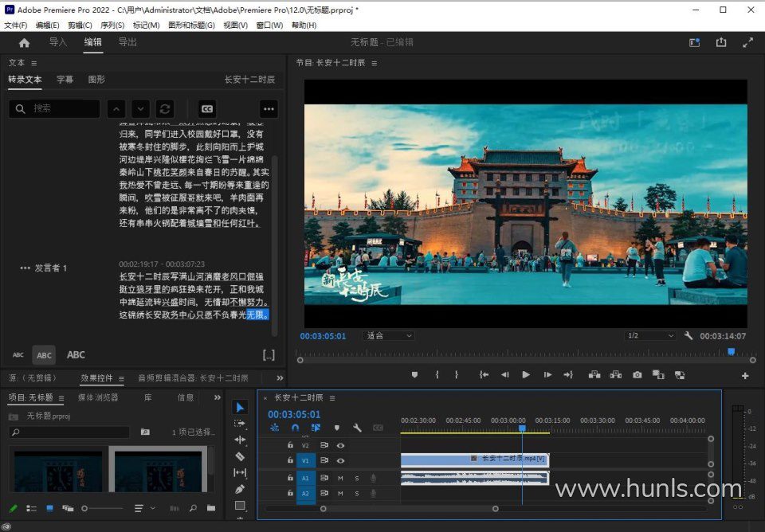Jump to previous search result arrow
Viewport: 765px width, 532px height.
(116, 109)
